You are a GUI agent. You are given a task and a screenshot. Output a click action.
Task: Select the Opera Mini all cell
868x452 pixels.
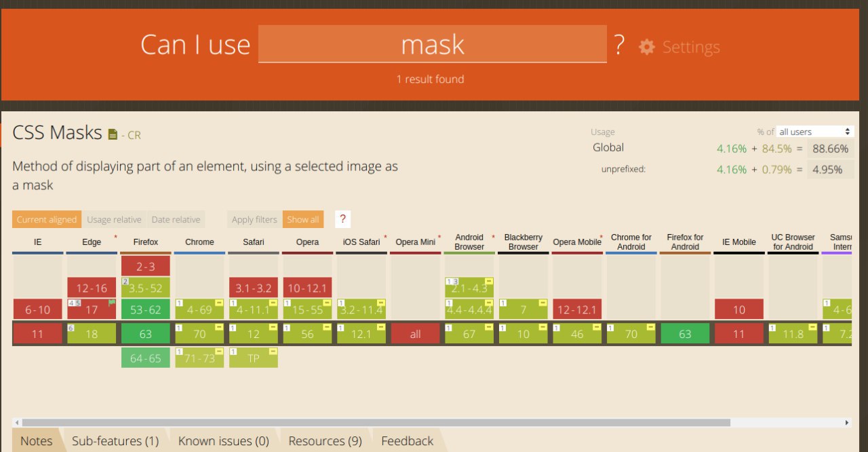click(415, 334)
